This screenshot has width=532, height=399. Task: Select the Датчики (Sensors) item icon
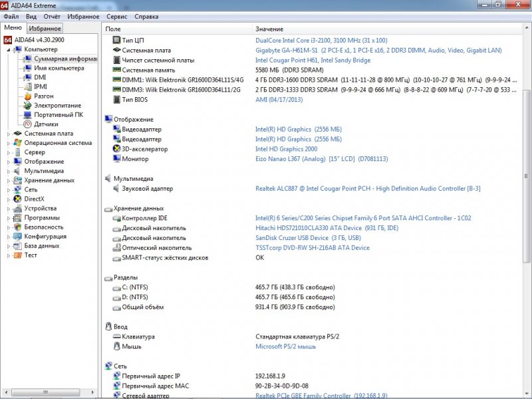coord(29,124)
